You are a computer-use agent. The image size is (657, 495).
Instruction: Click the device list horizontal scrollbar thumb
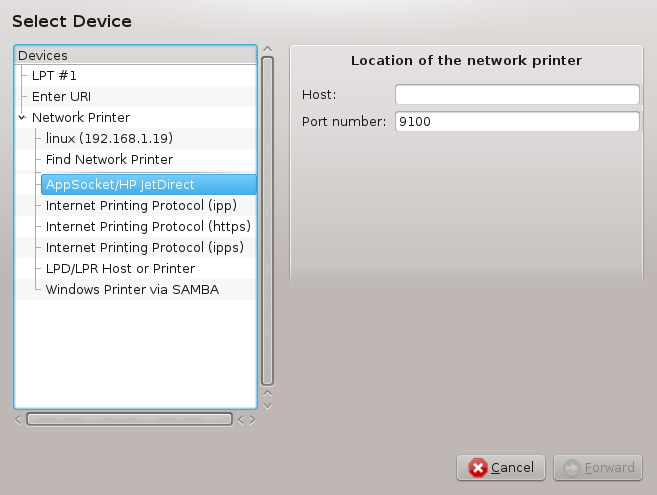coord(129,419)
